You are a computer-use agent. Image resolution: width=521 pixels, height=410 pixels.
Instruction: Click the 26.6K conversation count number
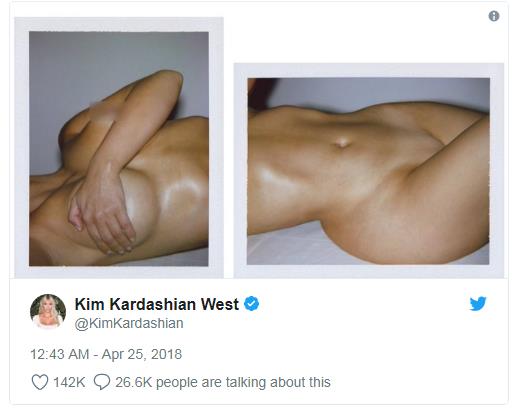click(x=133, y=382)
